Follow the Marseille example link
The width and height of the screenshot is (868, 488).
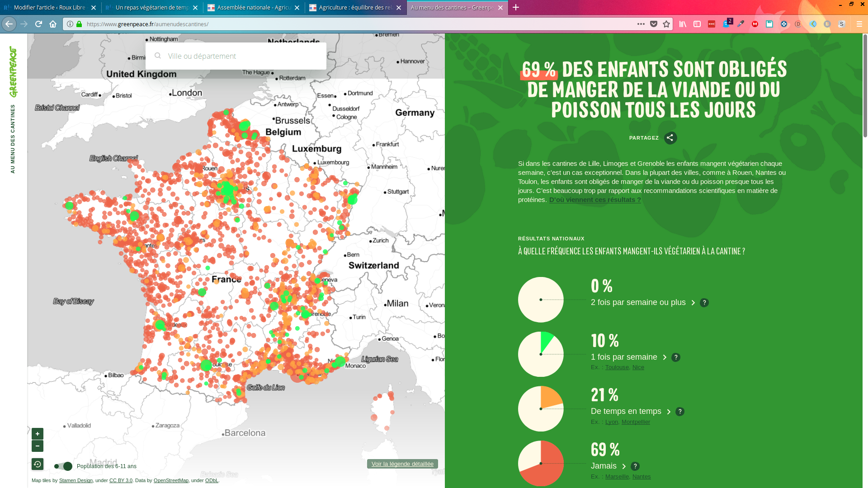pyautogui.click(x=617, y=477)
